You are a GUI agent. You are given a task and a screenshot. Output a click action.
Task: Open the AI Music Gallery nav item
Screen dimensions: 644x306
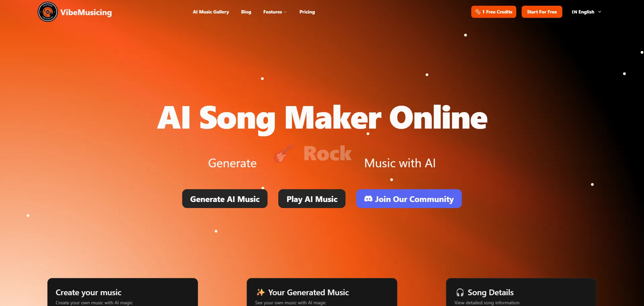pyautogui.click(x=211, y=12)
